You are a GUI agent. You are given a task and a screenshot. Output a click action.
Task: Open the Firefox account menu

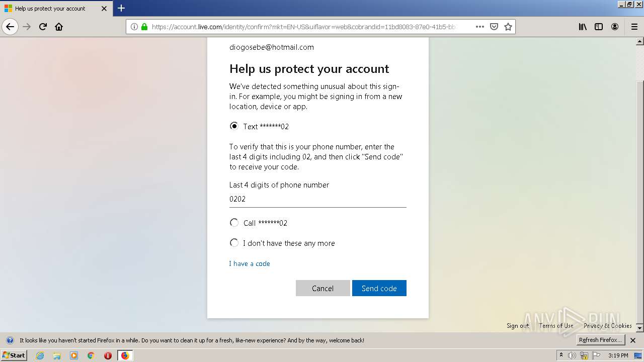pos(615,27)
